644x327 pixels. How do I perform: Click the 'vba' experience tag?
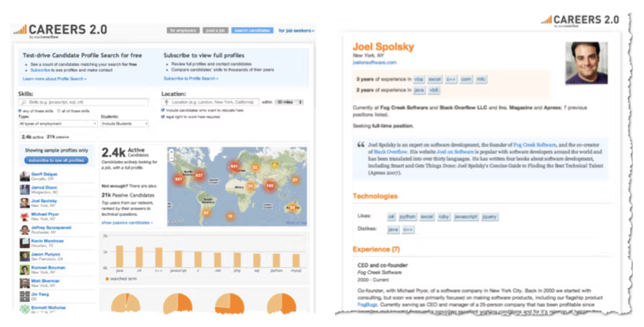(x=419, y=79)
